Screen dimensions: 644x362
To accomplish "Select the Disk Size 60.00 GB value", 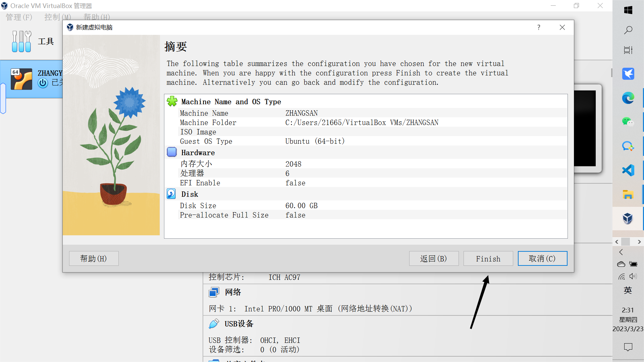I will click(302, 206).
